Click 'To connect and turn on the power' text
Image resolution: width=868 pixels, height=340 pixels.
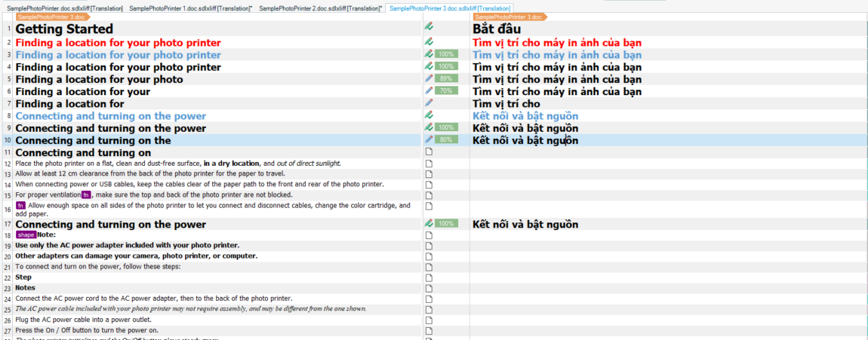[x=63, y=266]
